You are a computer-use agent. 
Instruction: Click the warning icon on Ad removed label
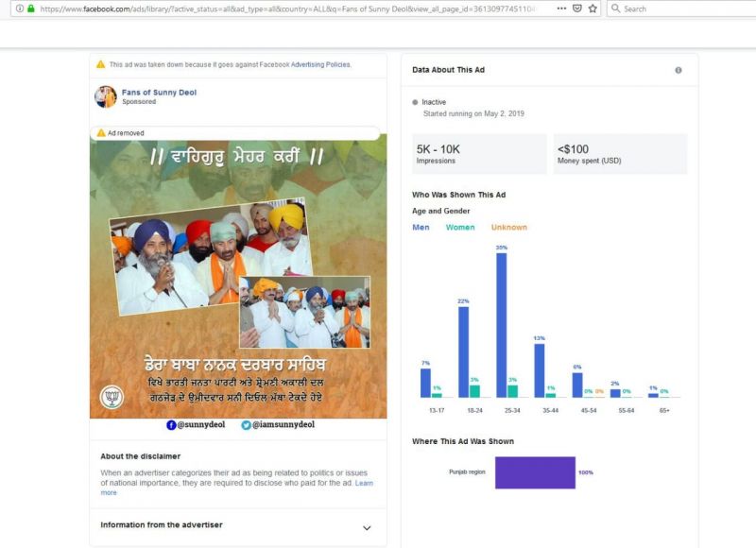[x=100, y=133]
